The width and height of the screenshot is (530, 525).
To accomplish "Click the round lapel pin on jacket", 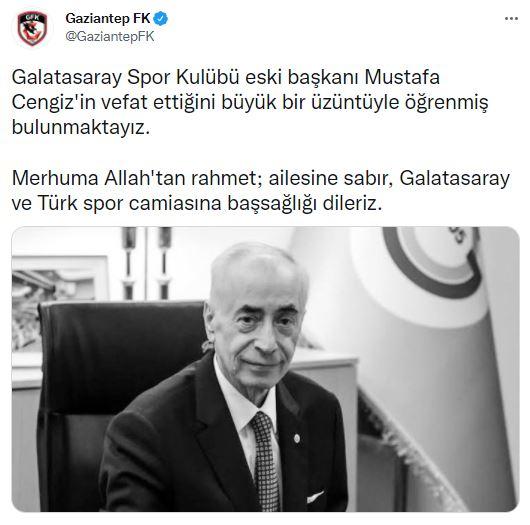I will (x=297, y=438).
